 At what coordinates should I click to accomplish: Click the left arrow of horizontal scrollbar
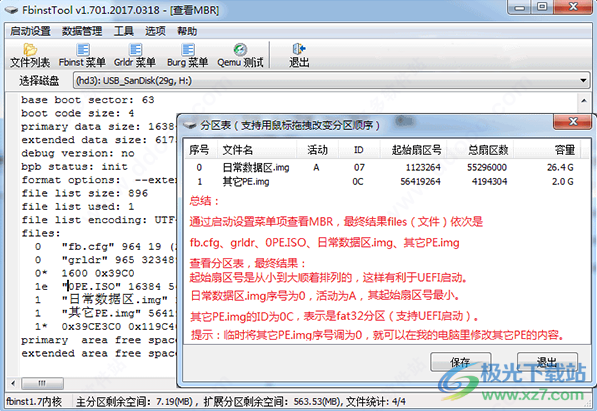13,383
